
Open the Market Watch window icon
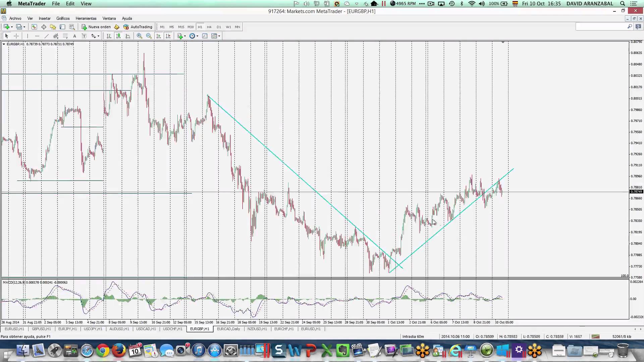34,27
